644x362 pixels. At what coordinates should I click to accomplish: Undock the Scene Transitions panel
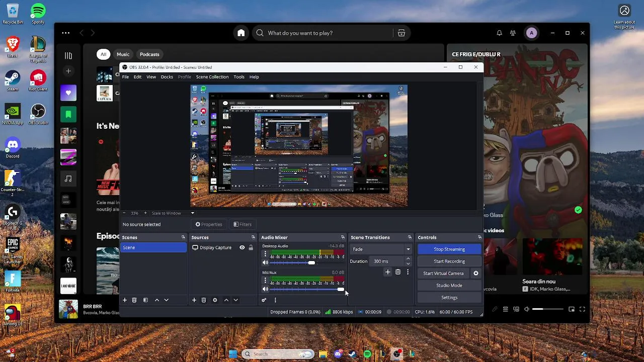pos(410,237)
